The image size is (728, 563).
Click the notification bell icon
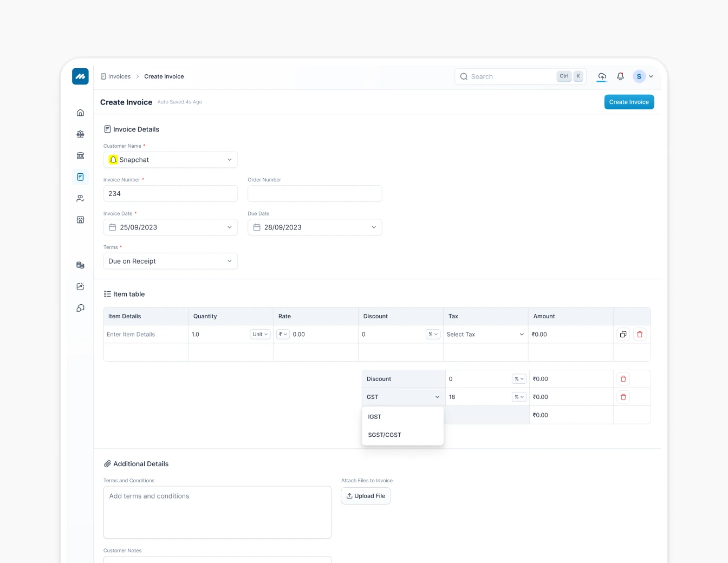620,76
